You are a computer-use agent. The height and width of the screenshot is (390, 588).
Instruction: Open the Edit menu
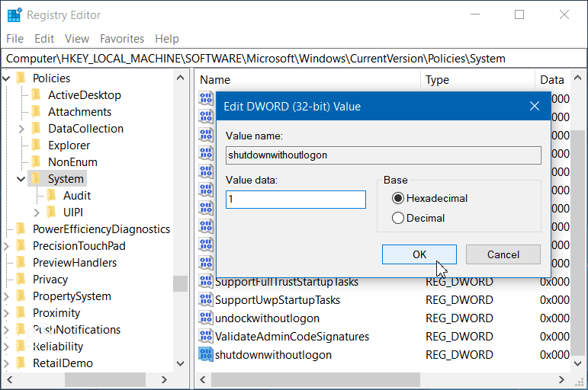[44, 39]
